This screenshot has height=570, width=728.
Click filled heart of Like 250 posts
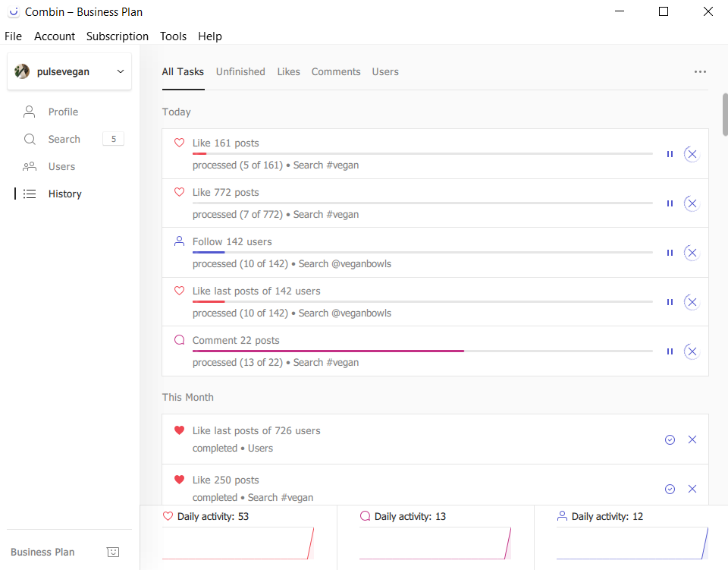pos(179,480)
